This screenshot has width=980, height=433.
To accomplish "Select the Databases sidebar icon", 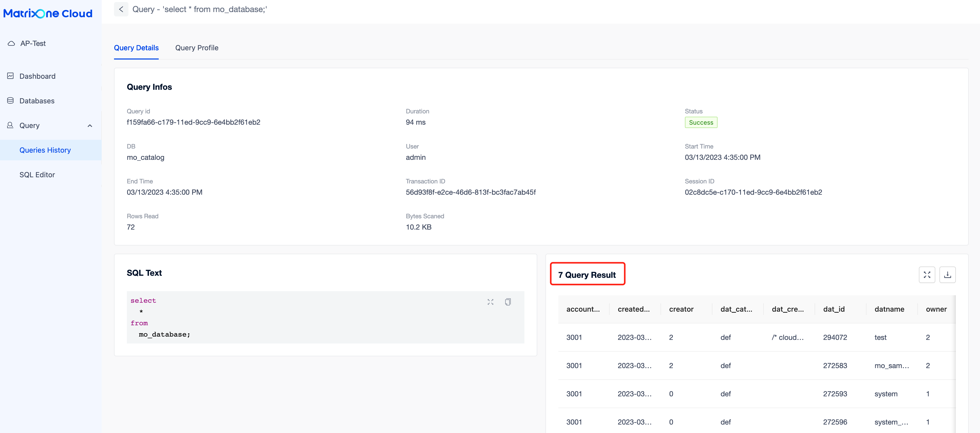I will (10, 100).
